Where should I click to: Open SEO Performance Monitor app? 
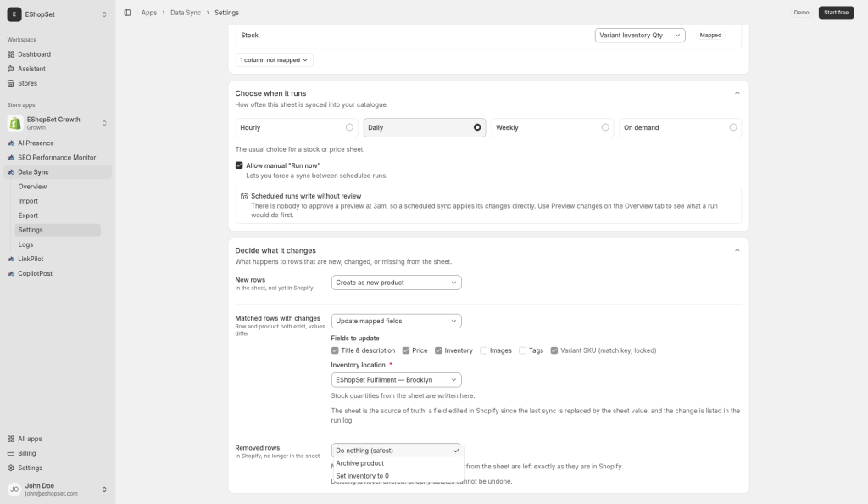pyautogui.click(x=58, y=157)
